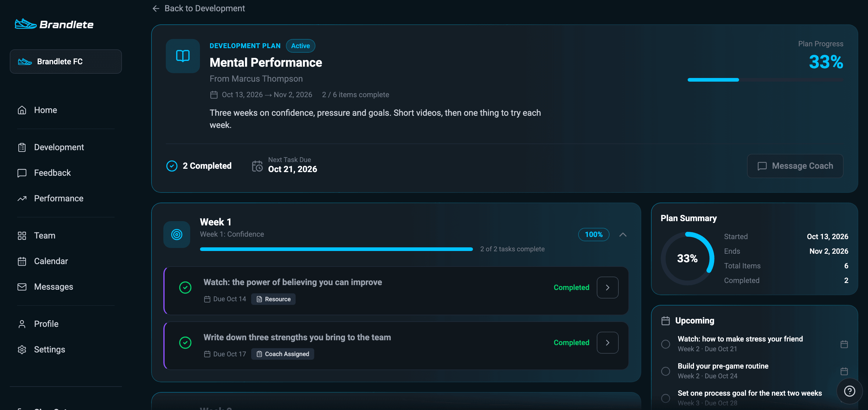Toggle the circle for 'Watch: how to make stress your friend'
Image resolution: width=868 pixels, height=410 pixels.
[666, 344]
